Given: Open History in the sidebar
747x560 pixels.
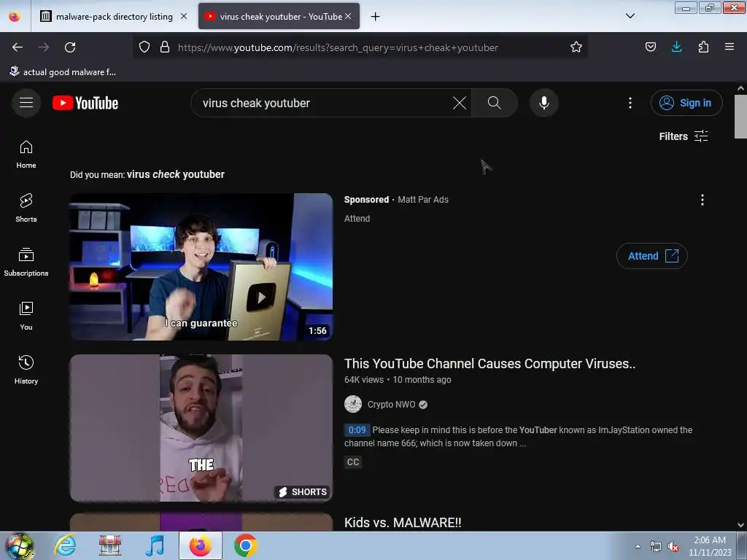Looking at the screenshot, I should point(26,370).
